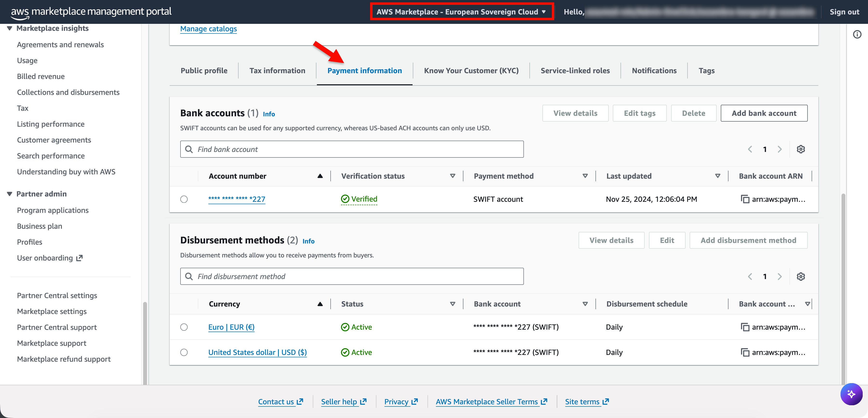Screen dimensions: 868x418
Task: Click the Edit tags button
Action: tap(640, 113)
